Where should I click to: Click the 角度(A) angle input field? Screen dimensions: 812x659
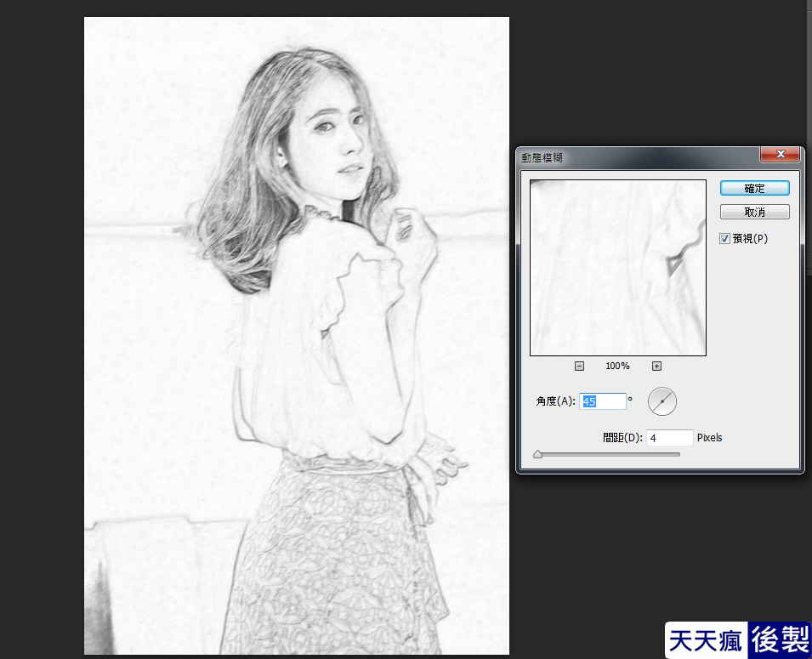pos(602,401)
